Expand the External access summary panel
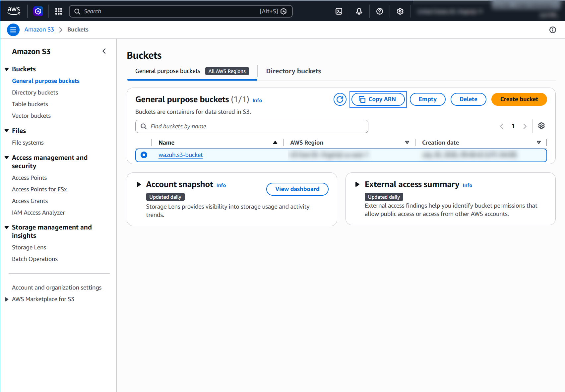565x392 pixels. coord(357,184)
